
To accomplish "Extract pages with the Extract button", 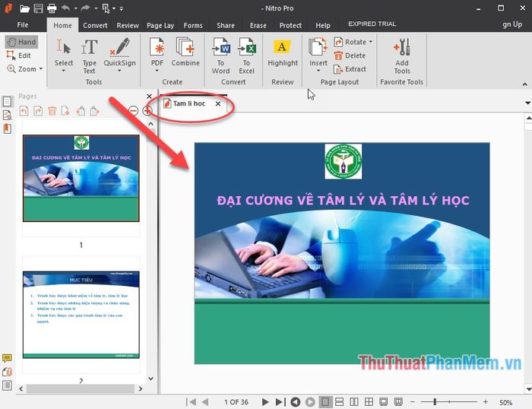I will click(350, 69).
